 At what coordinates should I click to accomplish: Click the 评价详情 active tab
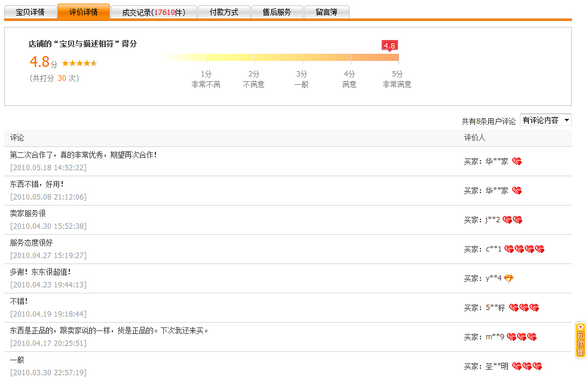[x=84, y=11]
